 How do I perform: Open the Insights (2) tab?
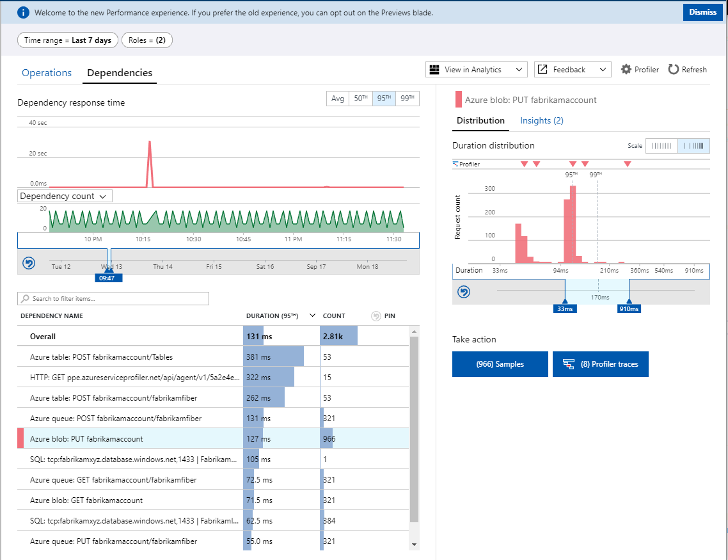[x=541, y=120]
